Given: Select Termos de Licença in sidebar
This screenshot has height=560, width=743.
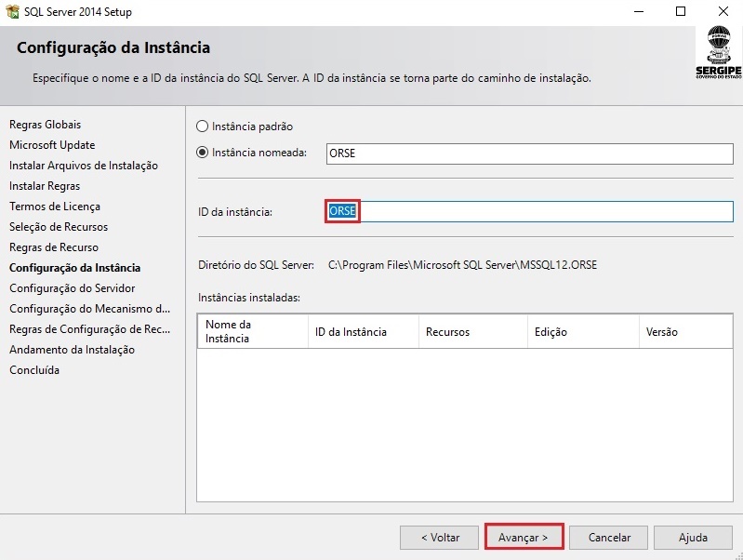Looking at the screenshot, I should (x=55, y=207).
